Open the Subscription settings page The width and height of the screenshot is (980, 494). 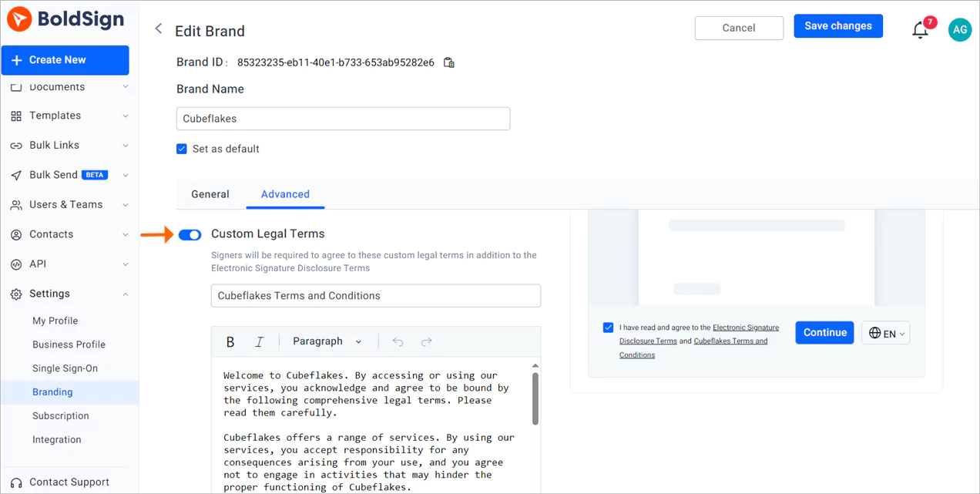click(61, 416)
